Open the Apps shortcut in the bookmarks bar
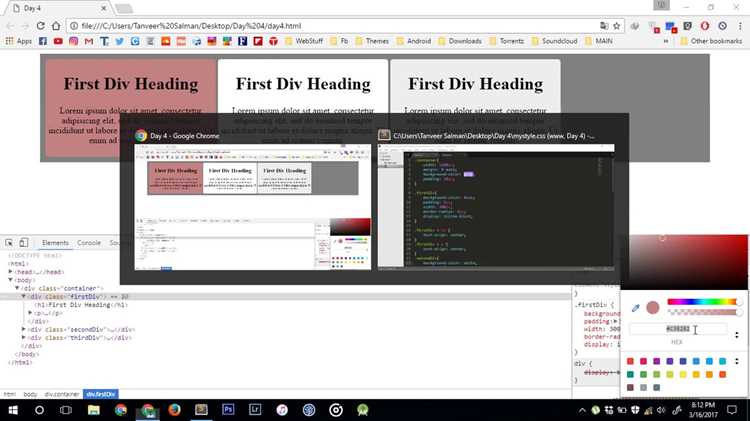The image size is (750, 421). [x=19, y=41]
